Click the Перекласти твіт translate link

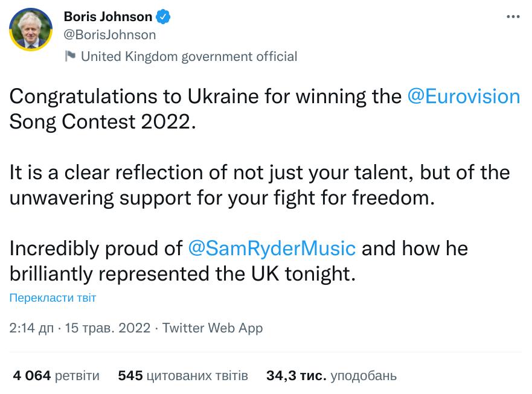(x=53, y=297)
